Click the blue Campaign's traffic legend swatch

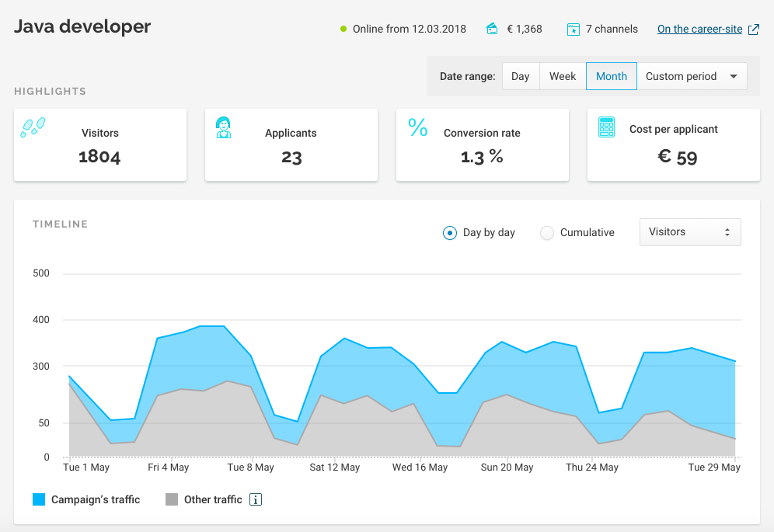pos(39,500)
